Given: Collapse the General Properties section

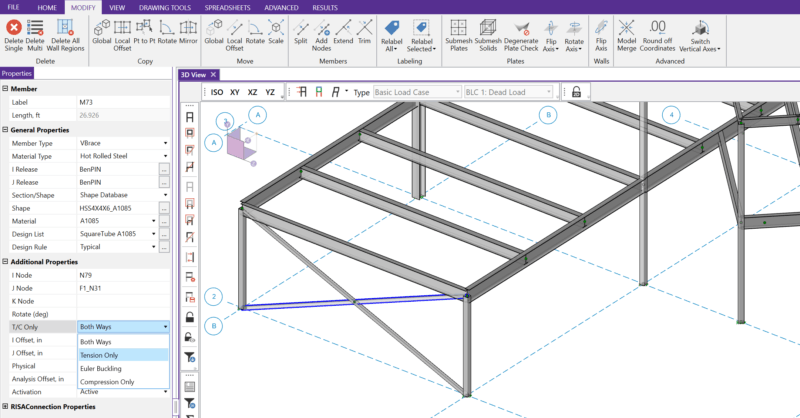Looking at the screenshot, I should (x=5, y=130).
